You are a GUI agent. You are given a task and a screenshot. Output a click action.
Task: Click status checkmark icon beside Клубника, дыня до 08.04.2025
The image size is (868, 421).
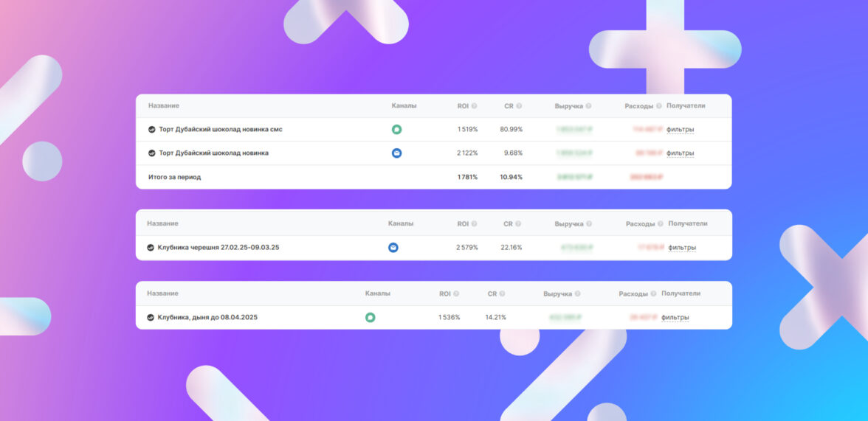pos(150,318)
